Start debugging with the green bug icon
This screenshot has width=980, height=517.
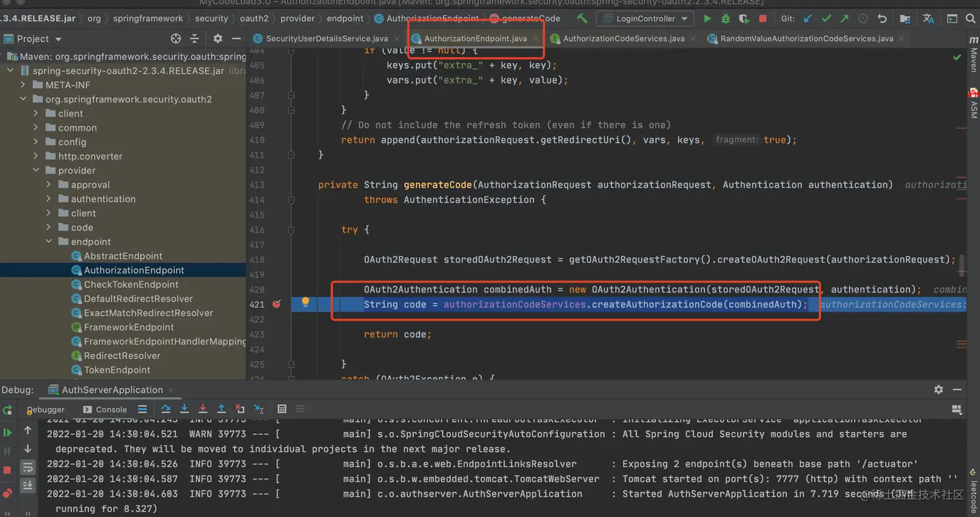(726, 19)
